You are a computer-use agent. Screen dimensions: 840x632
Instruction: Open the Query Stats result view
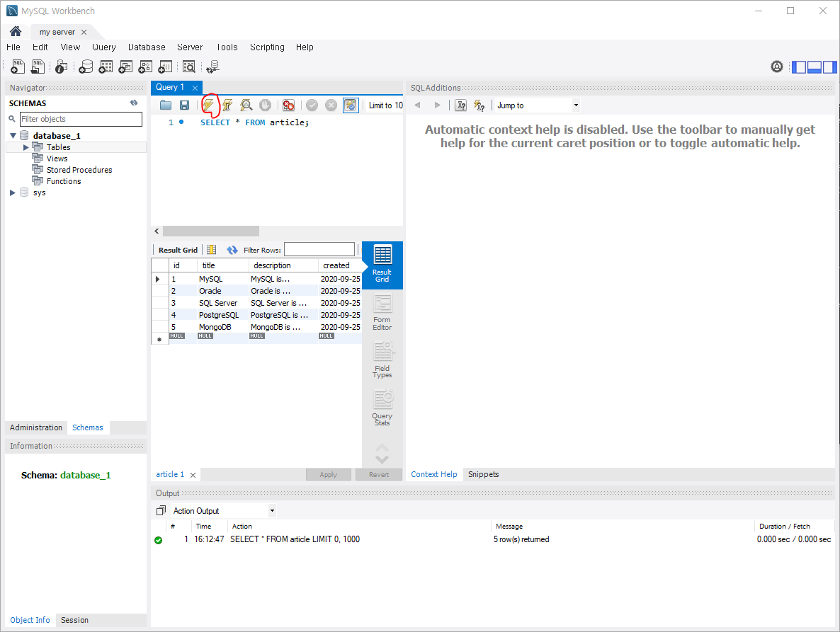pos(382,408)
